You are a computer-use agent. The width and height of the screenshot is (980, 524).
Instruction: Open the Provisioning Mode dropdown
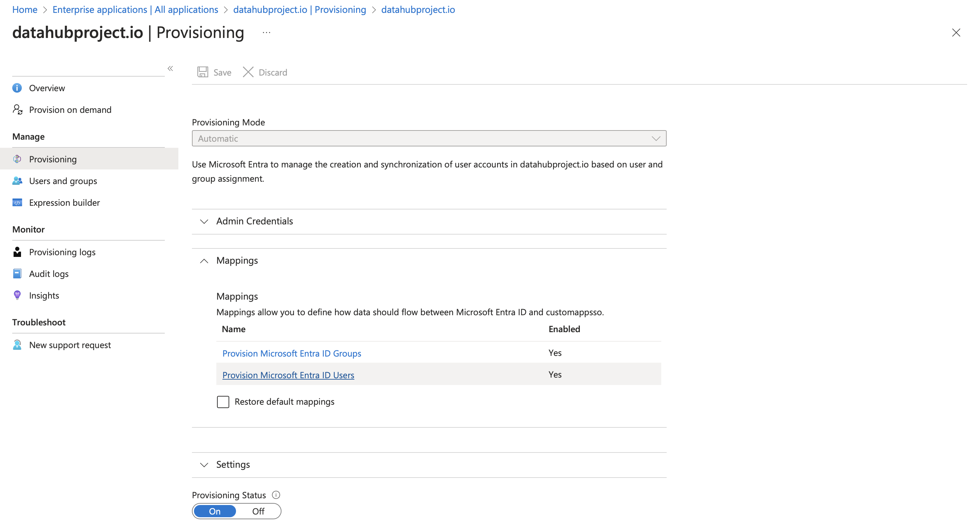[x=429, y=138]
